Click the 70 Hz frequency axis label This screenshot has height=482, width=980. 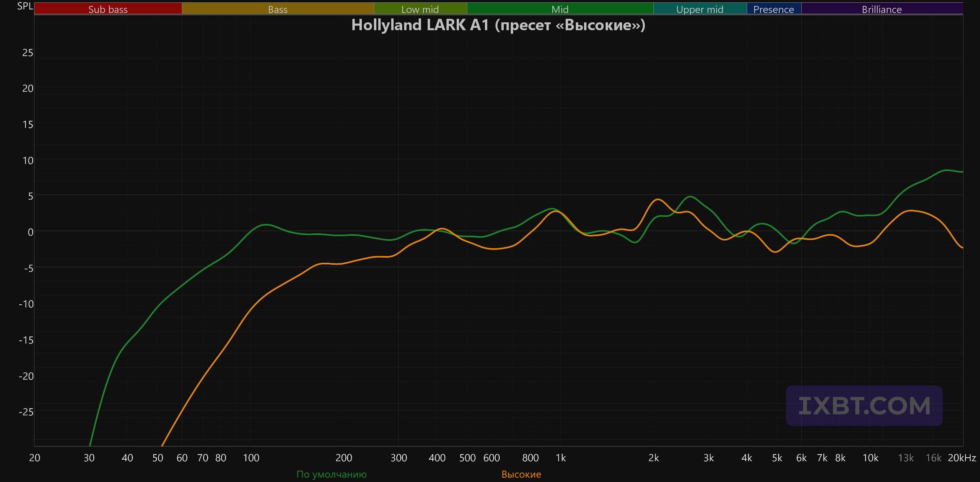pyautogui.click(x=203, y=458)
